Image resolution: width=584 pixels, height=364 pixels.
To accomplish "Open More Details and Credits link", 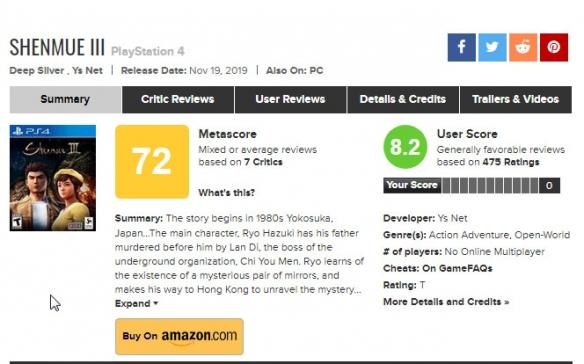I will pos(446,302).
